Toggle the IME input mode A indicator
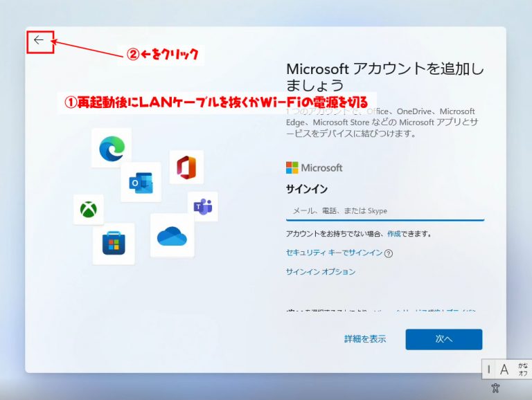The width and height of the screenshot is (532, 400). 504,370
